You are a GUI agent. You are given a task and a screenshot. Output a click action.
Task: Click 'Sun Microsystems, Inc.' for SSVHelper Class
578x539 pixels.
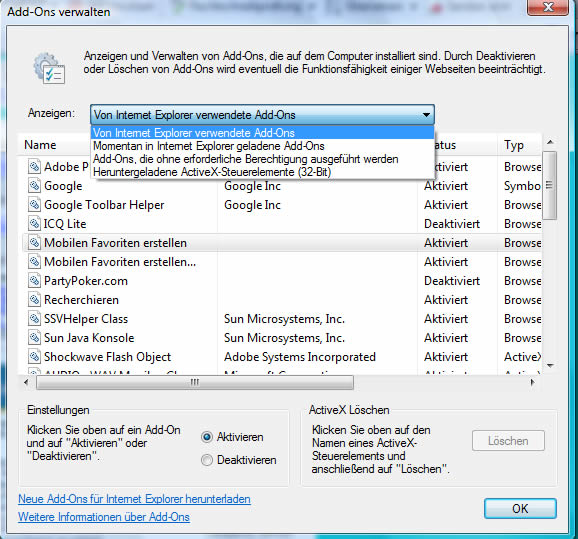(x=284, y=319)
